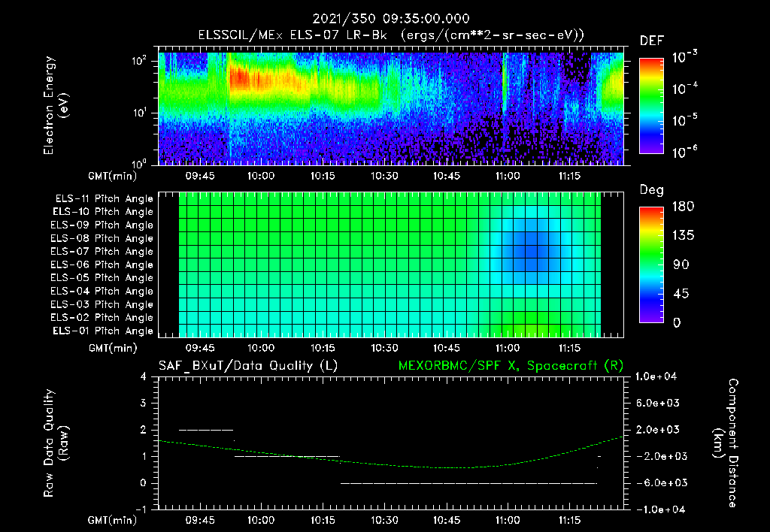Click the ELS-10 Pitch Angle row label
Screen dimensions: 770x532
103,212
